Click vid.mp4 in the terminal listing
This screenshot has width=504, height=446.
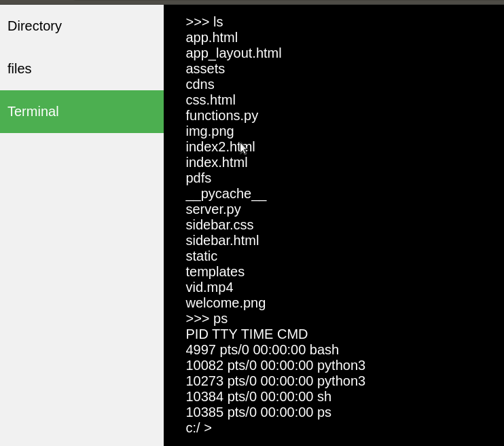(209, 288)
